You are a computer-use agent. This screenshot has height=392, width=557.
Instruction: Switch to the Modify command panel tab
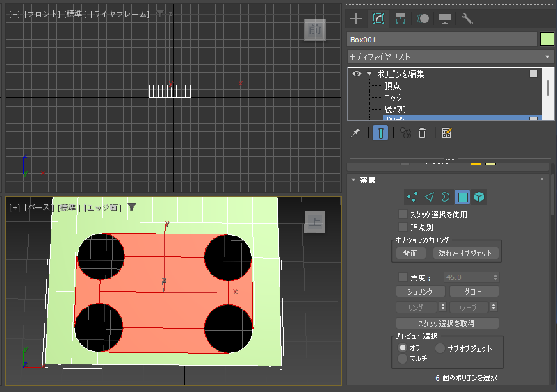pos(378,19)
